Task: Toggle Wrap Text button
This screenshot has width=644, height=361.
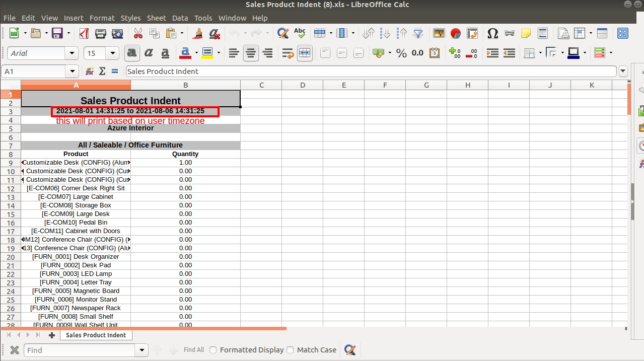Action: [288, 53]
